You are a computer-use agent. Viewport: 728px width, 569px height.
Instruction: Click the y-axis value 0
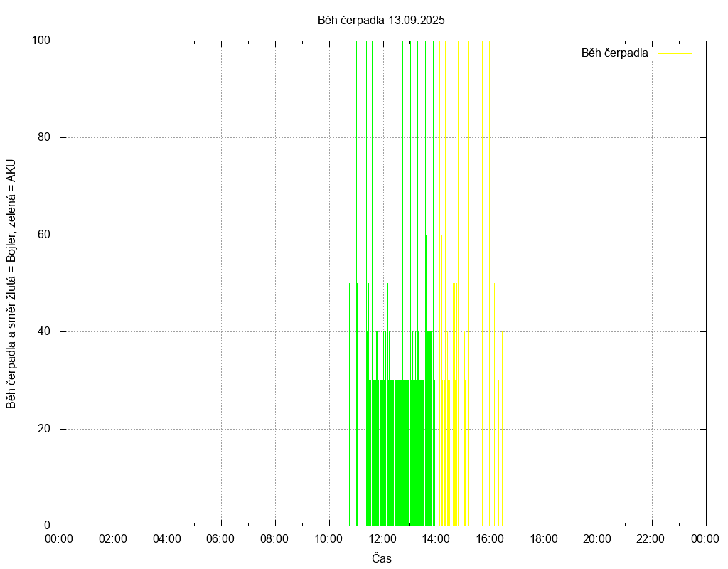click(48, 526)
